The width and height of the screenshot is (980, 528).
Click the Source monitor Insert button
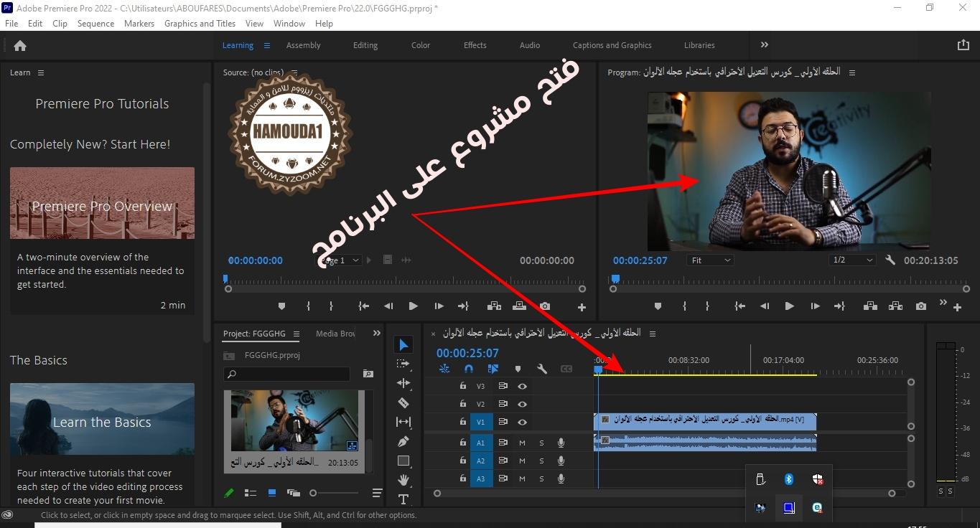click(x=494, y=306)
